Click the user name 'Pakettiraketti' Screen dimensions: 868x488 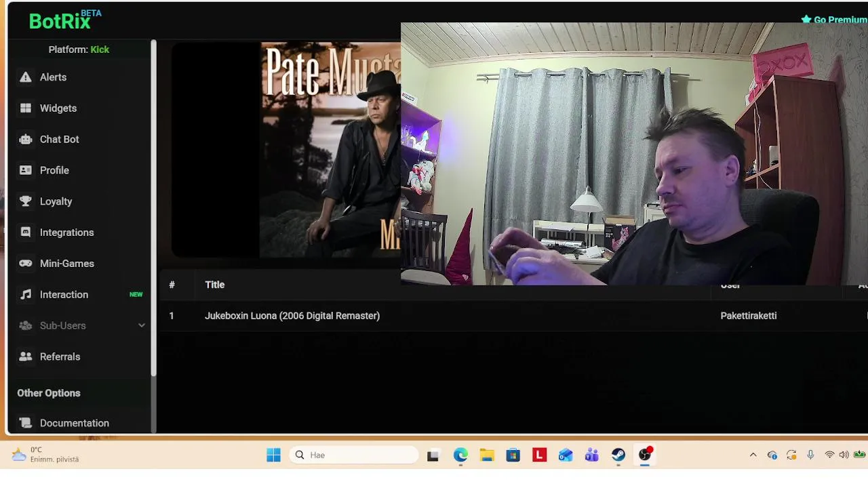[749, 316]
